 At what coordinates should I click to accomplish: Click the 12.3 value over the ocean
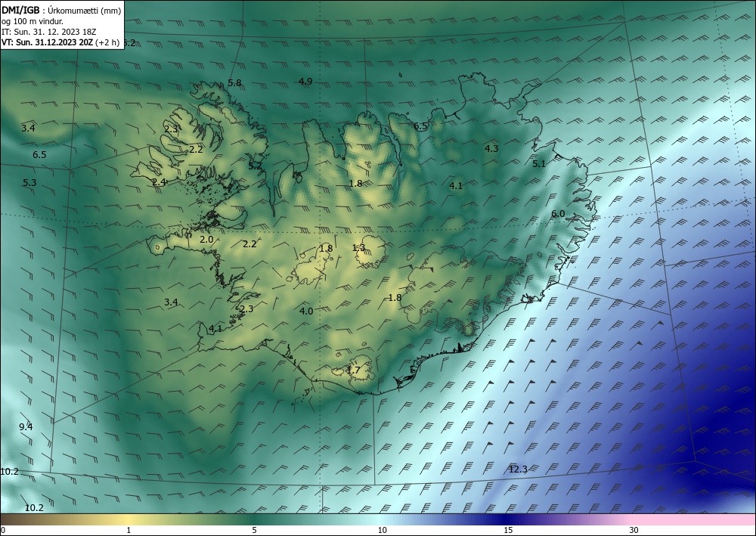519,469
